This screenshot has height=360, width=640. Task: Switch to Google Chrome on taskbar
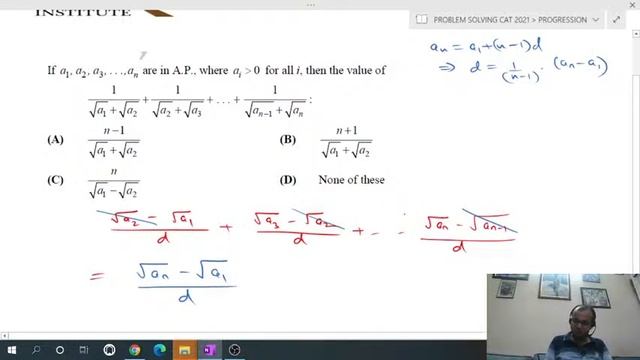[x=135, y=350]
